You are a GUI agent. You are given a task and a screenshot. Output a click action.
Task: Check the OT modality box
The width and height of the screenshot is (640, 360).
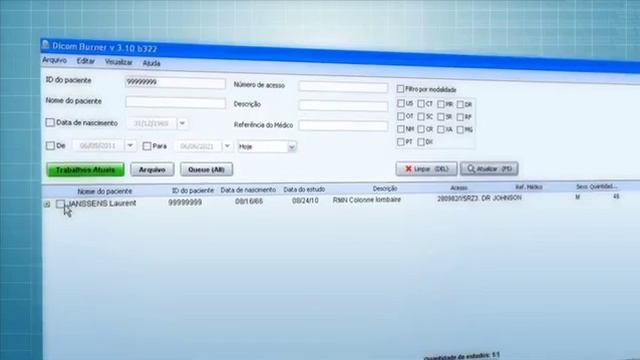coord(401,116)
